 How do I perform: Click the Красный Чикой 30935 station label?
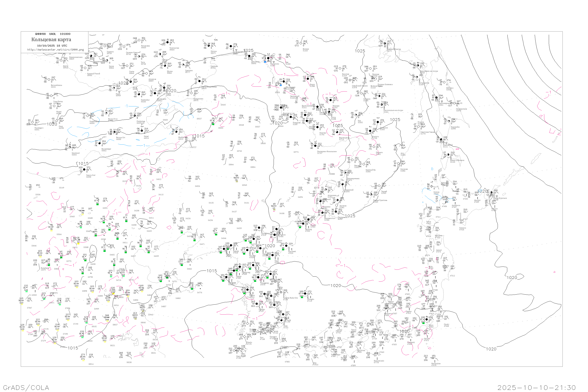click(x=93, y=74)
